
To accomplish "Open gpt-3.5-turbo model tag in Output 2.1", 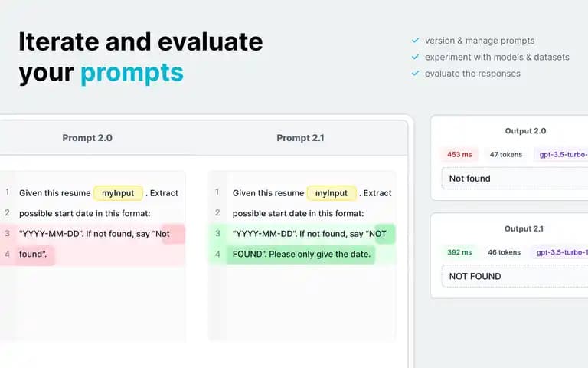I will 560,252.
